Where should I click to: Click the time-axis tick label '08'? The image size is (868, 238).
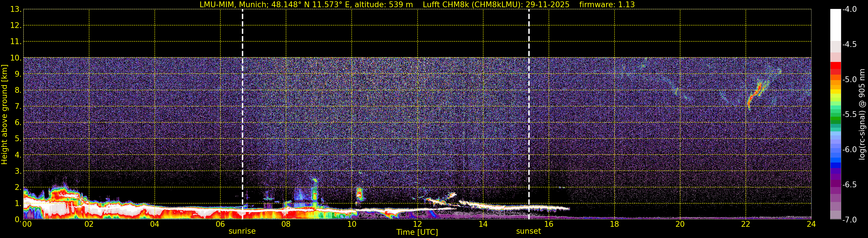(286, 224)
